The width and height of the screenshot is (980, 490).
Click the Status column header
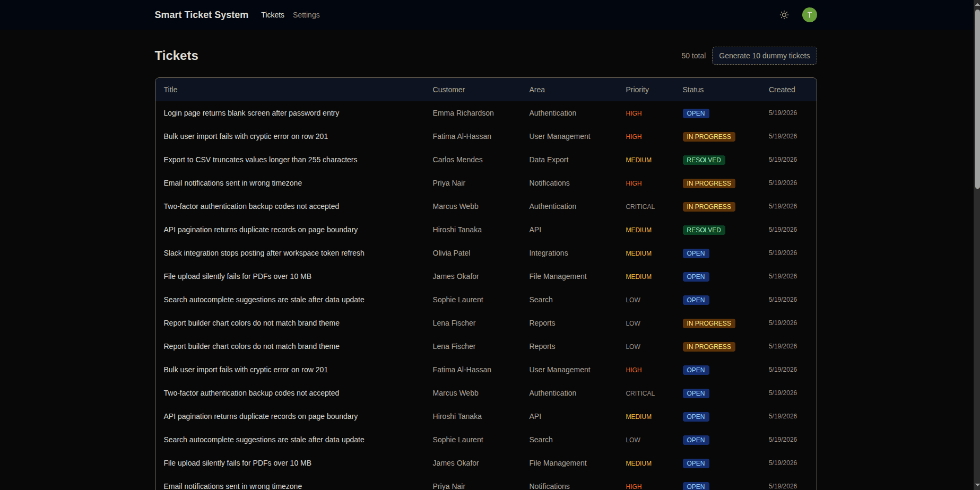click(x=693, y=90)
